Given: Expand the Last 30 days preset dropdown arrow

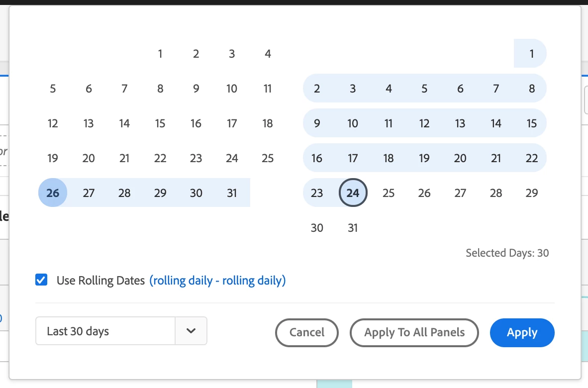Looking at the screenshot, I should click(x=191, y=331).
